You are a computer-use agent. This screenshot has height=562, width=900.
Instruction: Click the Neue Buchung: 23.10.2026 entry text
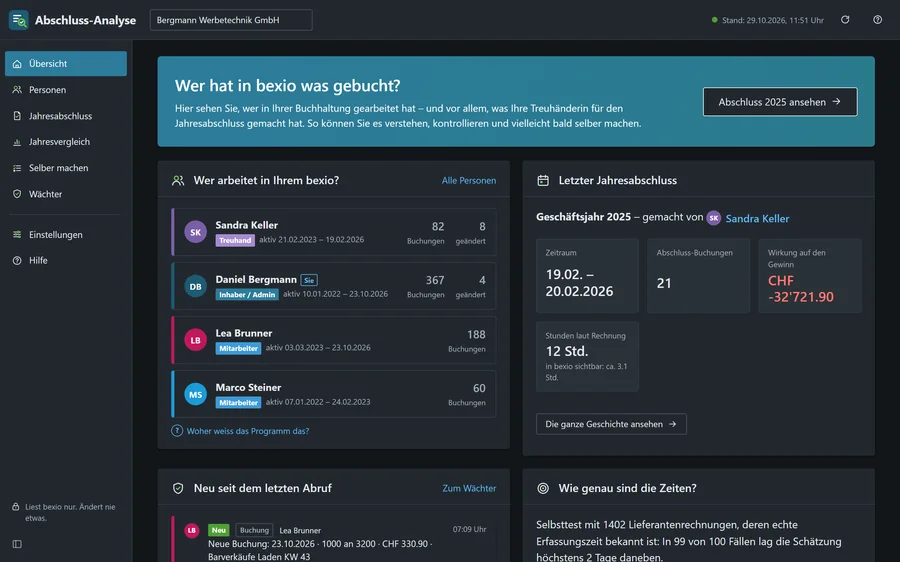point(321,550)
